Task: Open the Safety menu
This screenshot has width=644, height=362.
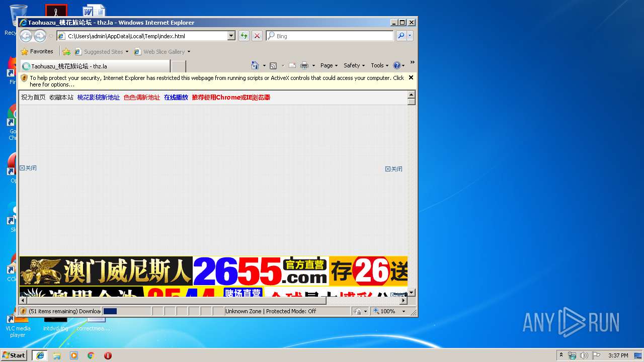Action: [x=354, y=65]
